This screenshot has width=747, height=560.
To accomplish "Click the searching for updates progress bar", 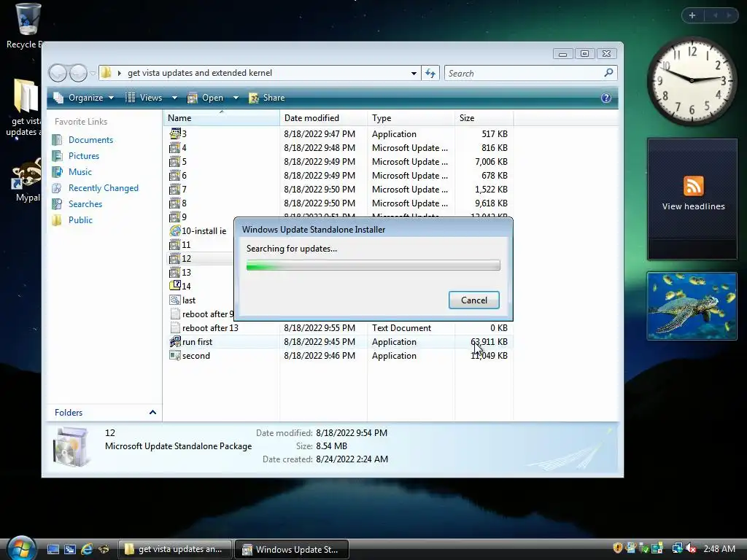I will (x=373, y=265).
